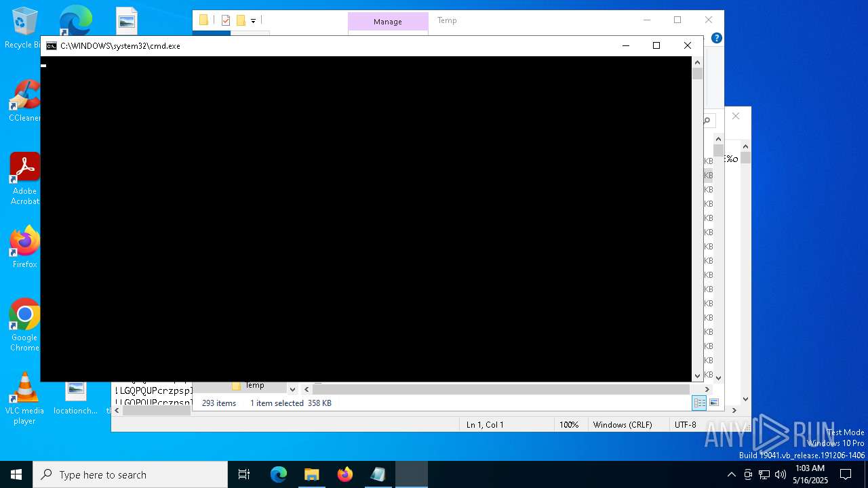
Task: Open the Action Center notifications icon
Action: coord(846,474)
